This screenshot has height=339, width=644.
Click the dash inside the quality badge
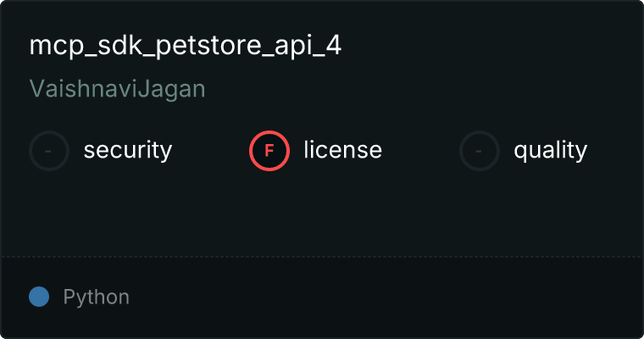(480, 151)
